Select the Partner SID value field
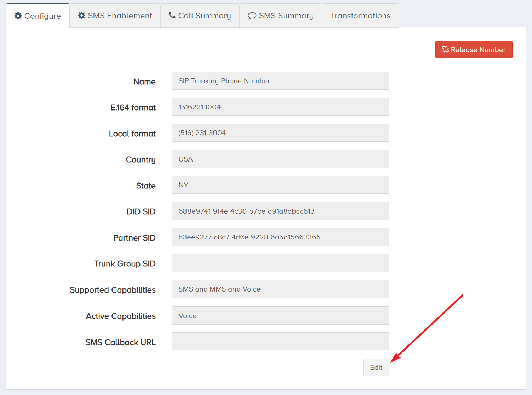The image size is (532, 395). pos(280,237)
